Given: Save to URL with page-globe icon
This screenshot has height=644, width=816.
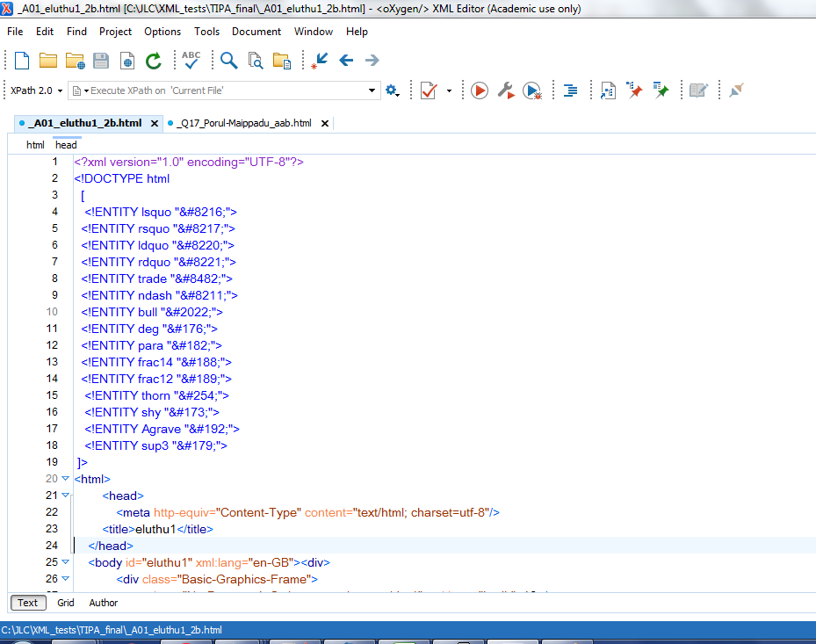Looking at the screenshot, I should (x=127, y=61).
